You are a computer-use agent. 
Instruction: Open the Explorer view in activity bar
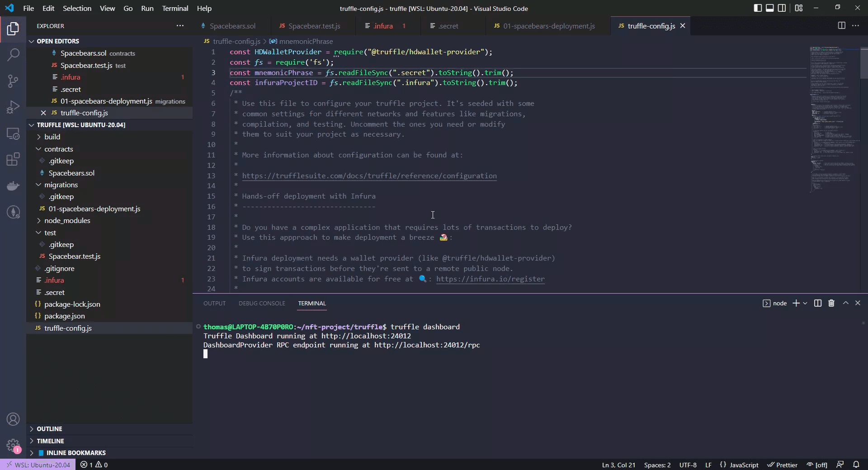(13, 29)
